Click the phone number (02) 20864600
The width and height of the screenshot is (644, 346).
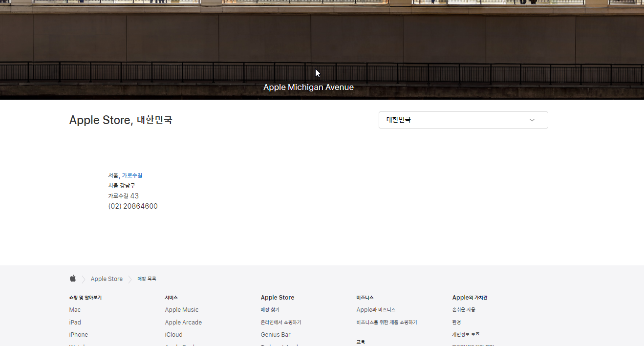click(x=133, y=206)
